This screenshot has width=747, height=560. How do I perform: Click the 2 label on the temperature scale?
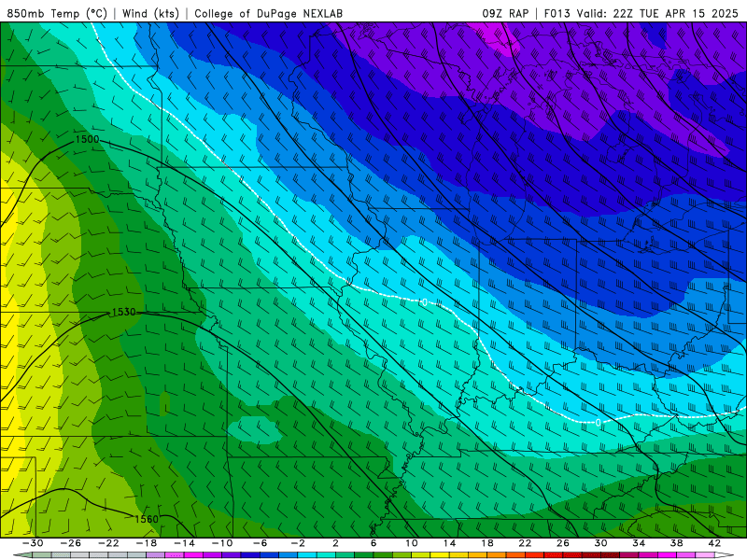tap(335, 543)
